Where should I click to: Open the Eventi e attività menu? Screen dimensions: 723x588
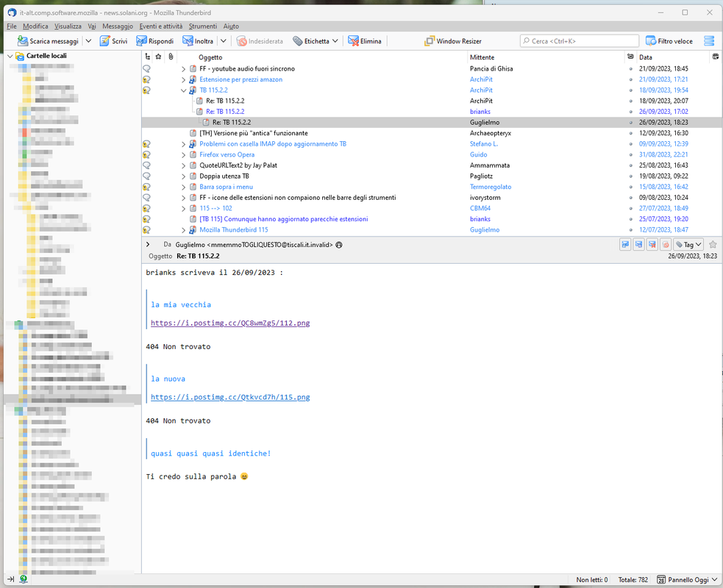tap(161, 26)
